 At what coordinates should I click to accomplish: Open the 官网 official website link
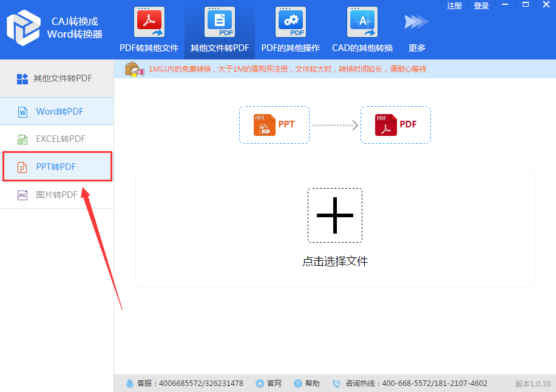[x=274, y=384]
